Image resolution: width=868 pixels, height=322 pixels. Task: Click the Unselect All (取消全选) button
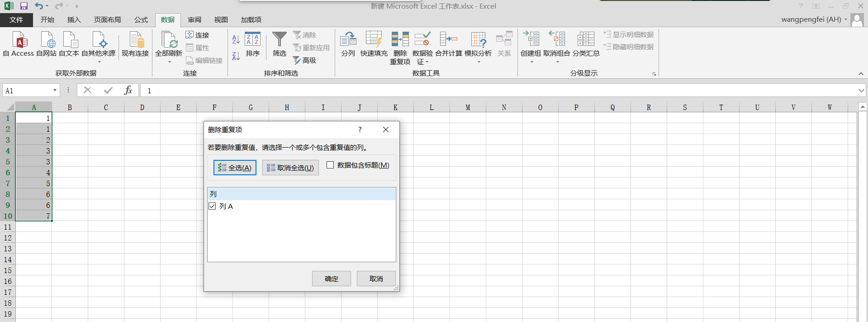click(x=290, y=168)
